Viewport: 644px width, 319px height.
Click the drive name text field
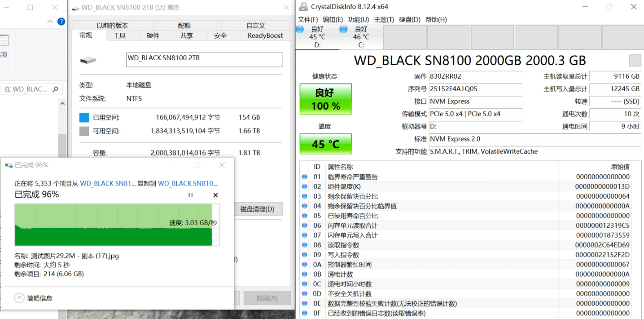pyautogui.click(x=204, y=60)
